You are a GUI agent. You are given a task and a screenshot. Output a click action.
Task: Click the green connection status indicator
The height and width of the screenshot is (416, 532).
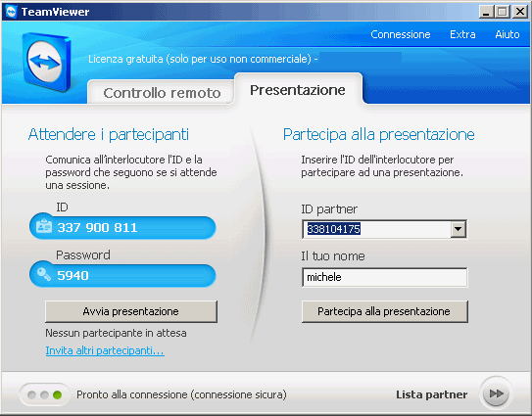[x=58, y=394]
